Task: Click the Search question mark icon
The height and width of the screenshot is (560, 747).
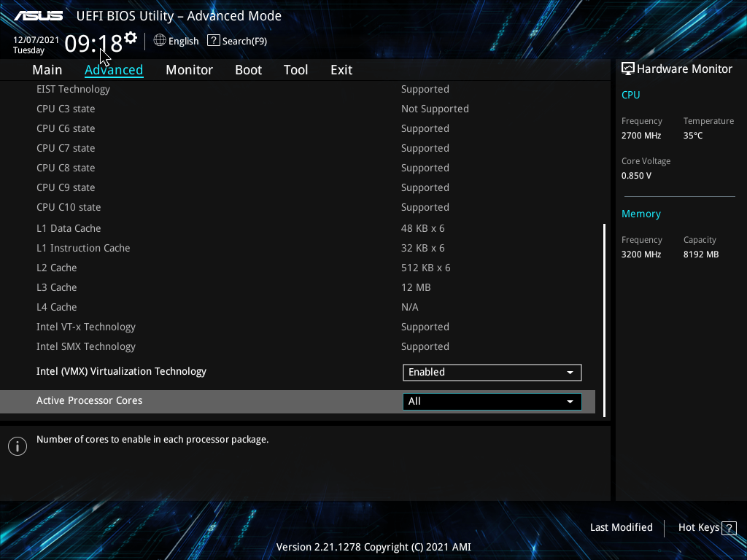Action: pos(214,41)
